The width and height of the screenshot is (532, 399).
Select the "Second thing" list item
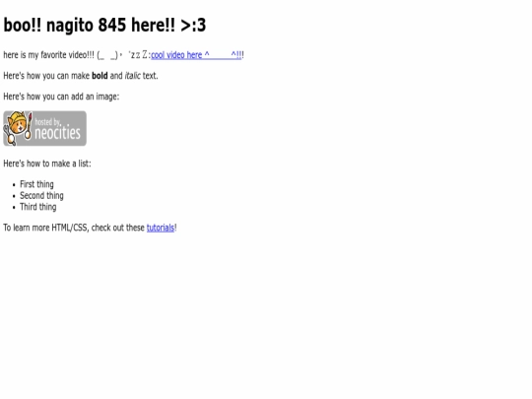click(x=41, y=195)
